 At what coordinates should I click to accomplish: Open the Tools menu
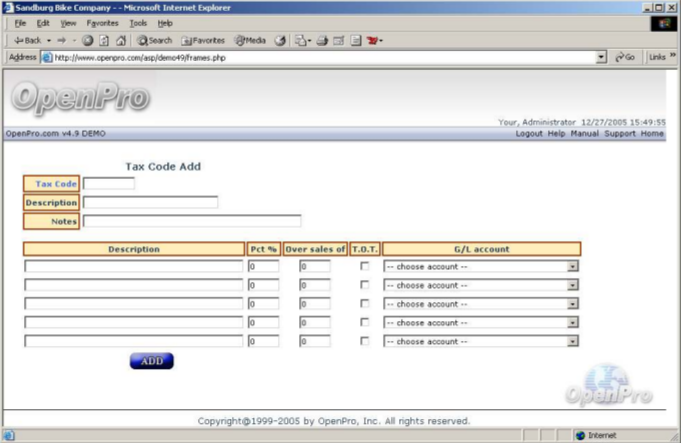point(138,23)
